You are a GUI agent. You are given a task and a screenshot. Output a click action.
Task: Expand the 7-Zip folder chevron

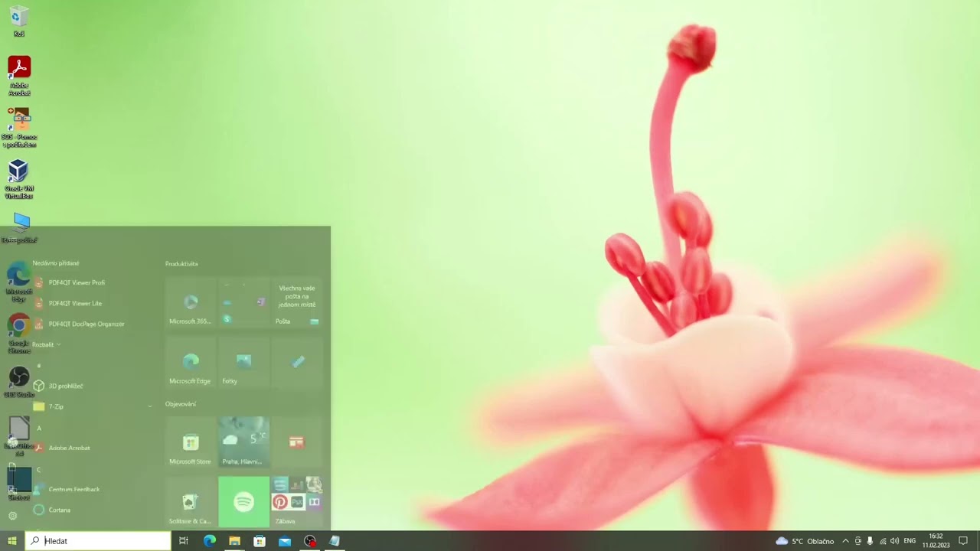149,406
